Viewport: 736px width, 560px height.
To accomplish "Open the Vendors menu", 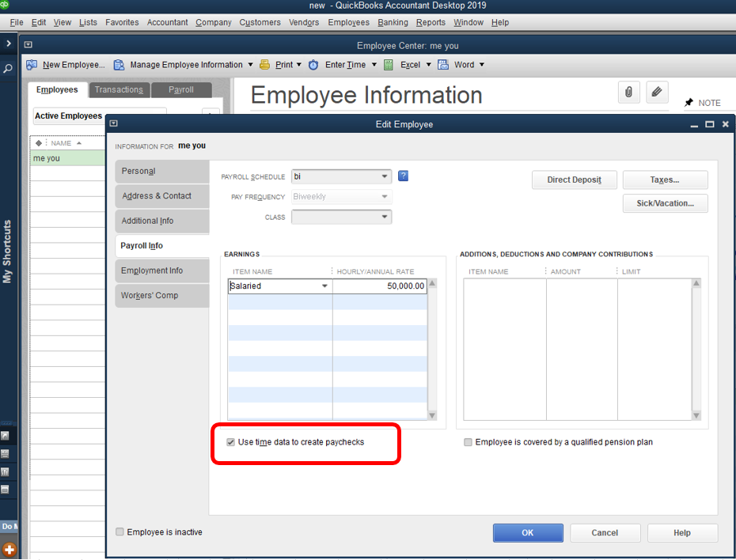I will point(304,22).
